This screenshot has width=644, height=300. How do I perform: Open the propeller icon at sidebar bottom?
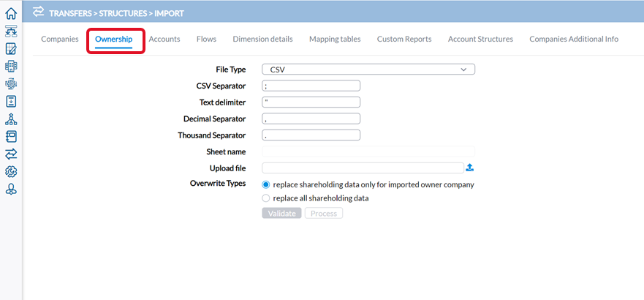tap(11, 189)
